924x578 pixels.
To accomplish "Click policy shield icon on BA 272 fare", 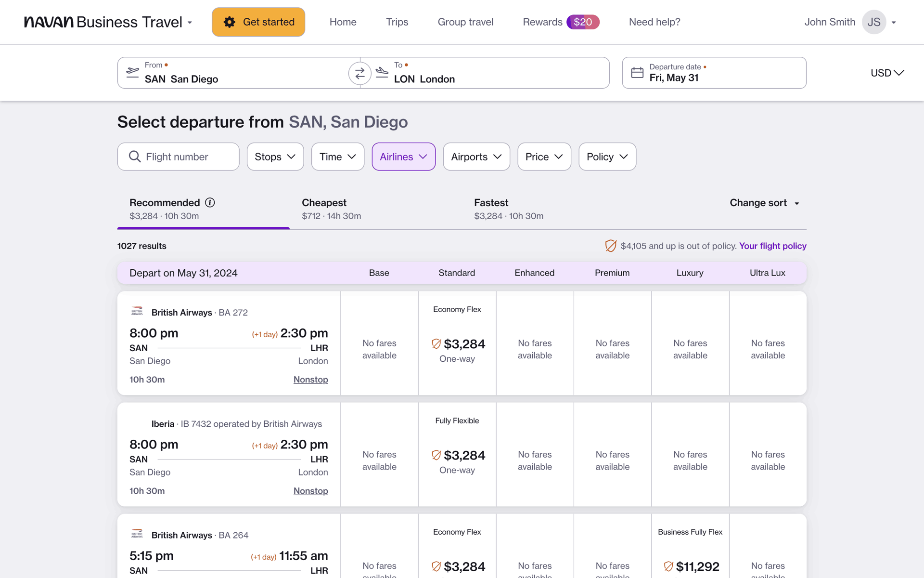I will (x=436, y=344).
